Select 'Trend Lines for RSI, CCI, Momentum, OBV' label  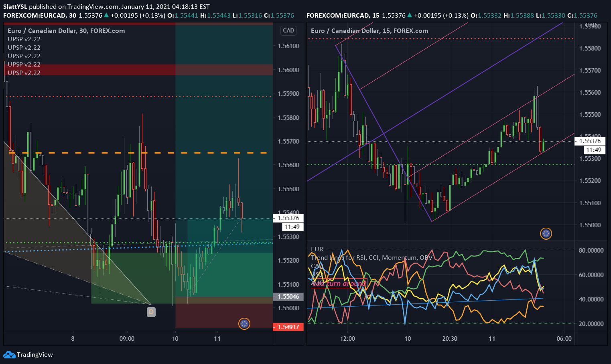(372, 258)
